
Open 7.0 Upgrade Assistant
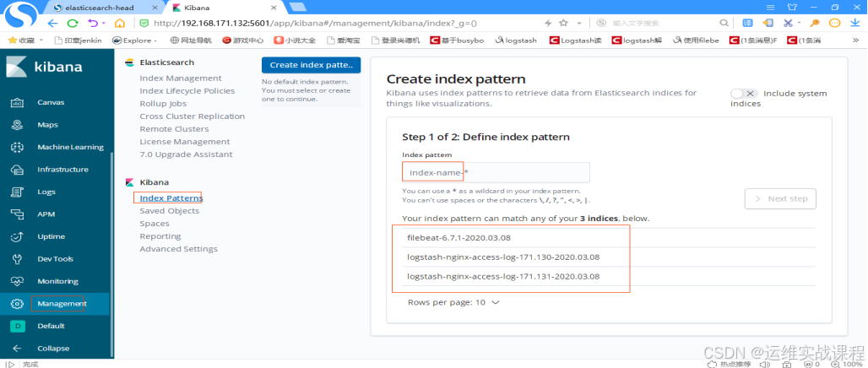186,154
